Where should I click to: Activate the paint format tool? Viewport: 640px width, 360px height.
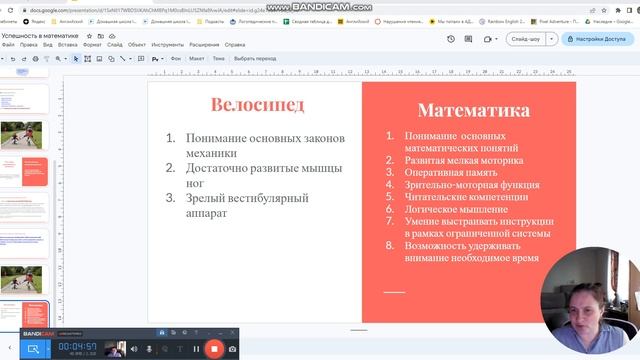(x=47, y=59)
